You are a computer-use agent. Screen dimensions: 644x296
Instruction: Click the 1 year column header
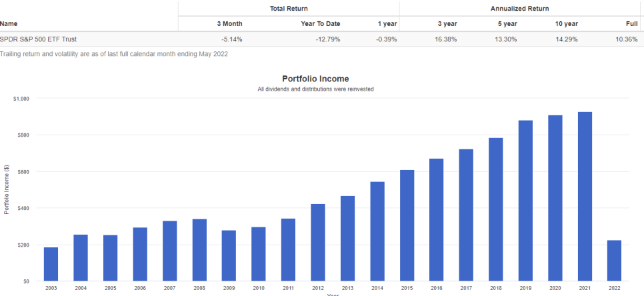(x=387, y=24)
